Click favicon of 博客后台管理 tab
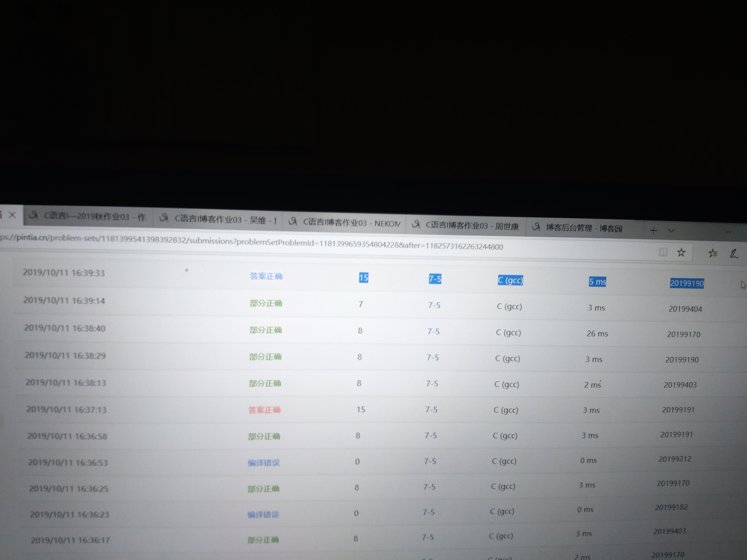747x560 pixels. point(536,227)
